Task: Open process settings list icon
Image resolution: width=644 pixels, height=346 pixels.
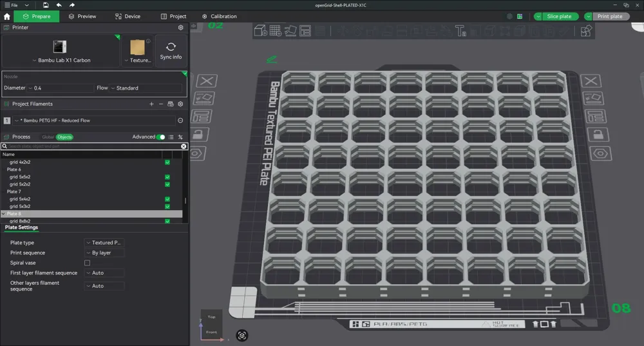Action: (171, 137)
